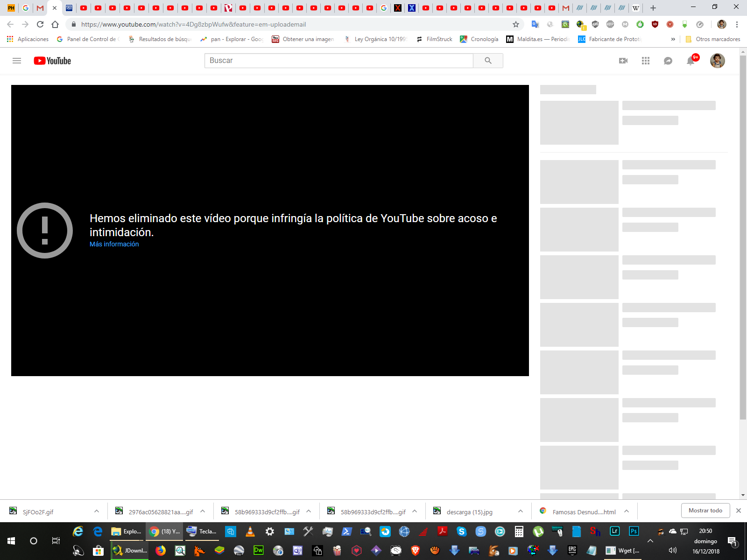Image resolution: width=747 pixels, height=560 pixels.
Task: Open the YouTube messages share icon
Action: (x=668, y=61)
